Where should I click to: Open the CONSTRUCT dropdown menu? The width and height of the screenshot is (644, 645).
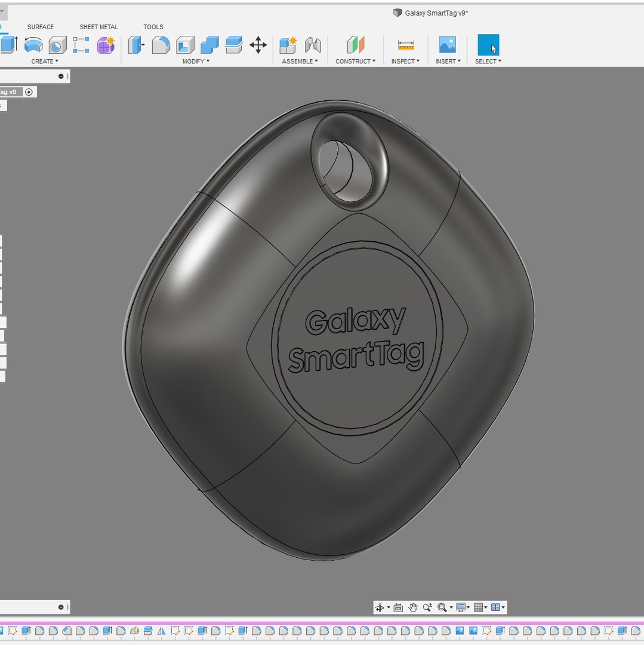pyautogui.click(x=356, y=62)
